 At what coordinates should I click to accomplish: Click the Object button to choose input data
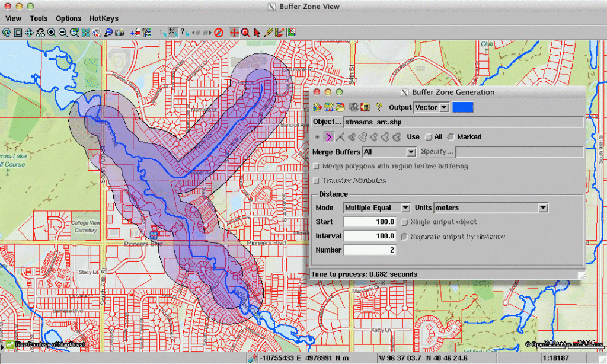click(327, 122)
